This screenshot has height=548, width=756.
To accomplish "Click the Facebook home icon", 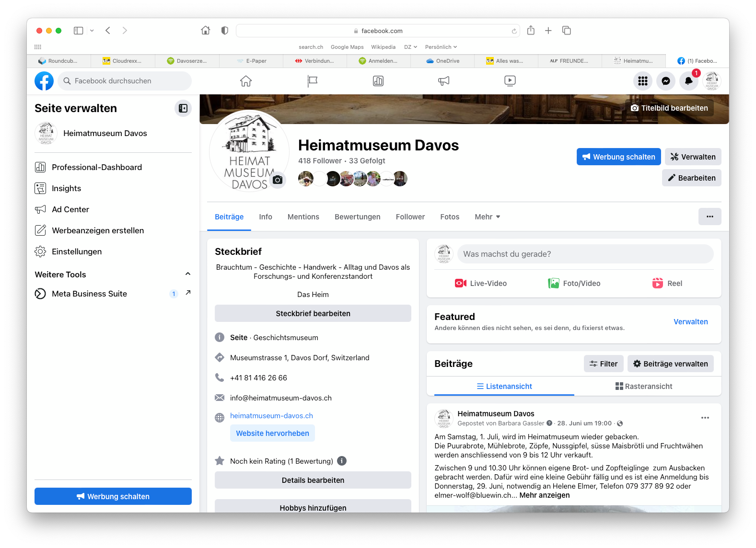I will click(x=246, y=81).
